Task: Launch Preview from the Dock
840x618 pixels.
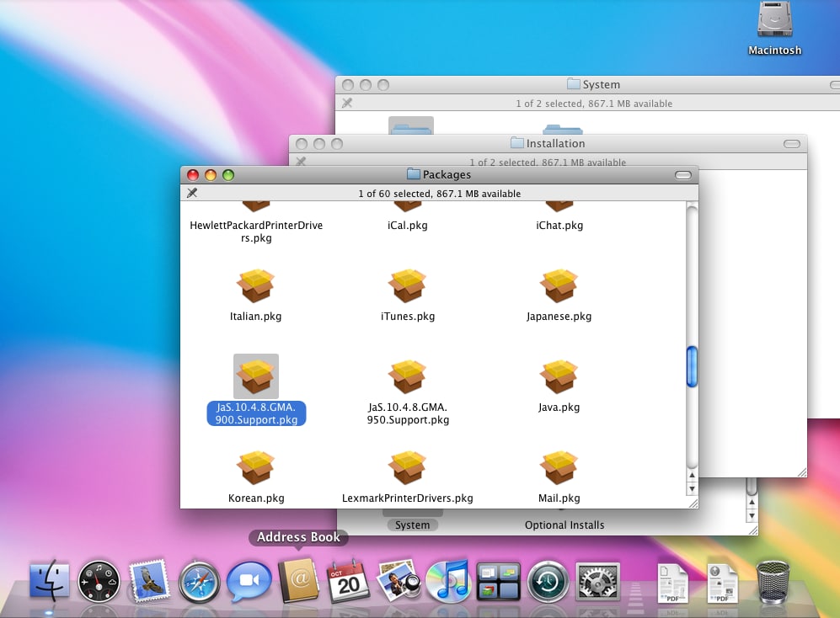Action: [x=398, y=580]
